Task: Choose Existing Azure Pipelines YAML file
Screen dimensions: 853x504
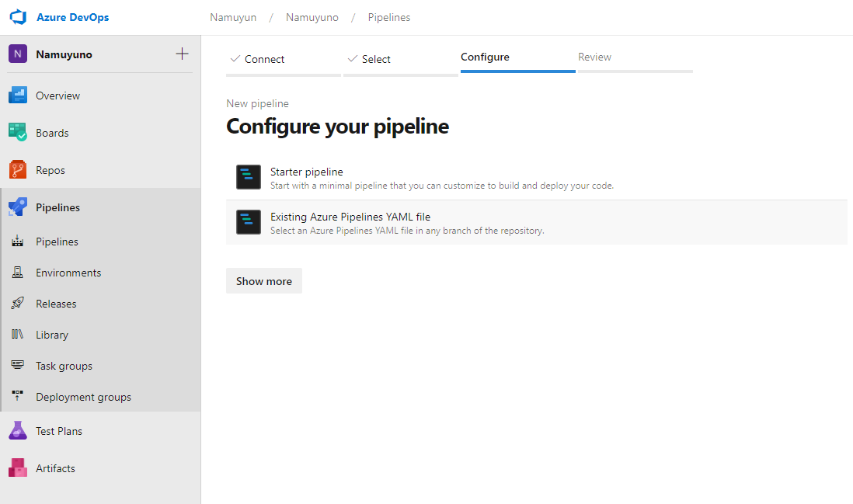Action: coord(350,217)
